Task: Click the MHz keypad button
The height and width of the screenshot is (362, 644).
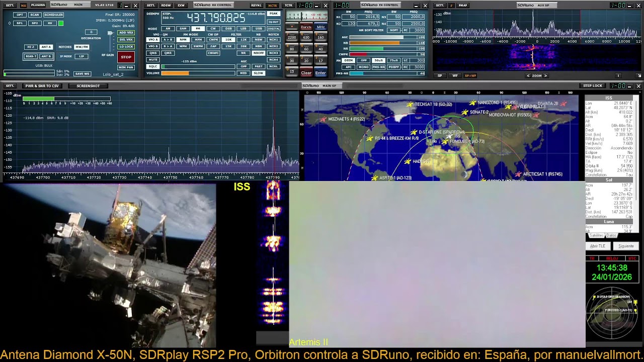Action: click(320, 27)
